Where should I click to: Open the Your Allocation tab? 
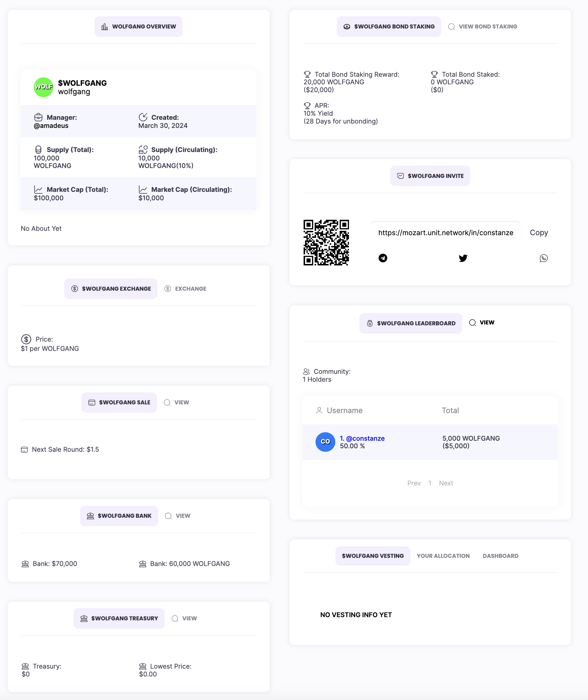pos(443,556)
